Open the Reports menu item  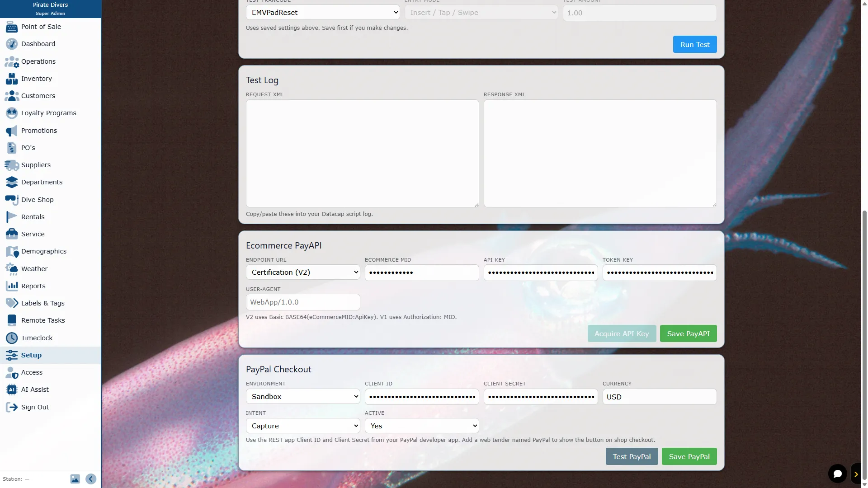(x=51, y=286)
